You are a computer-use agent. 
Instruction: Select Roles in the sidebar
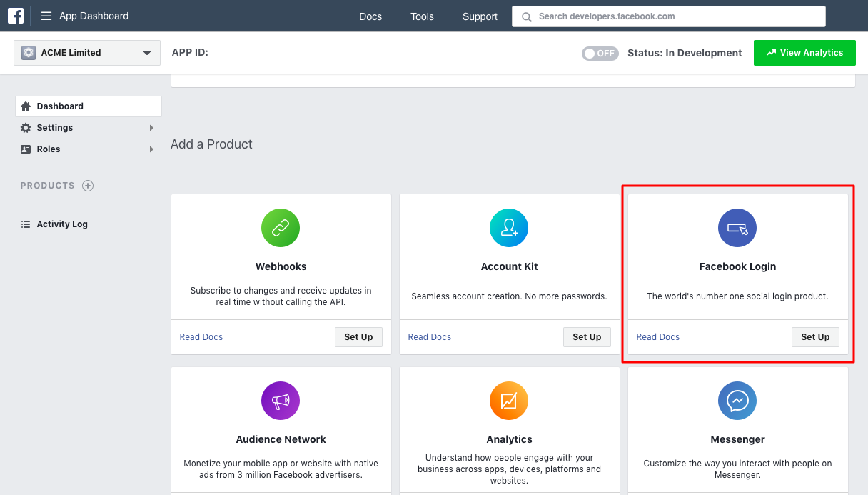88,149
